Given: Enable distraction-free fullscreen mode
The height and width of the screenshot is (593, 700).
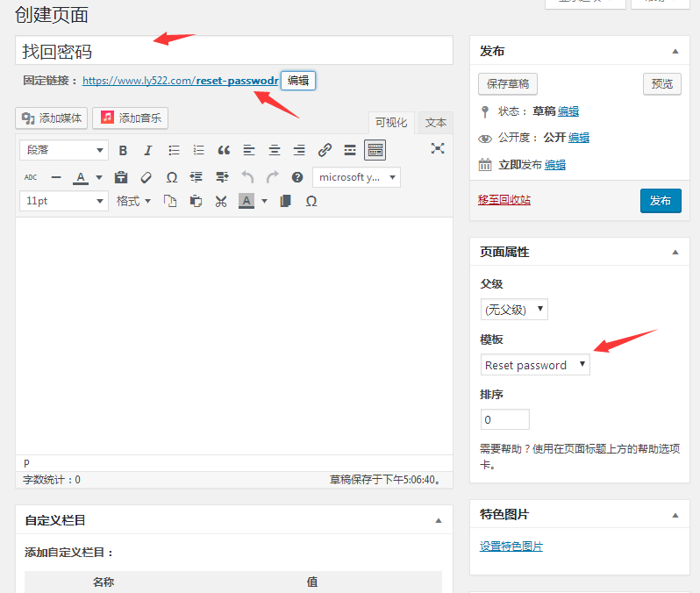Looking at the screenshot, I should pos(438,148).
